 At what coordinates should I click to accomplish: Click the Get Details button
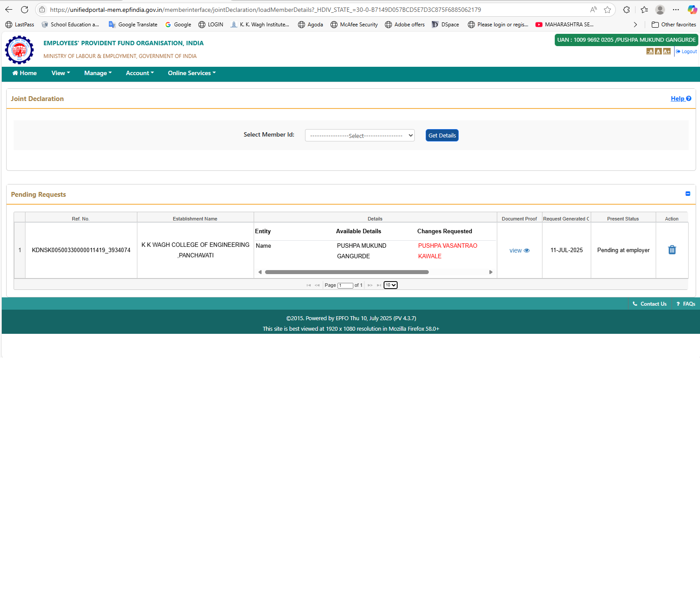coord(442,136)
